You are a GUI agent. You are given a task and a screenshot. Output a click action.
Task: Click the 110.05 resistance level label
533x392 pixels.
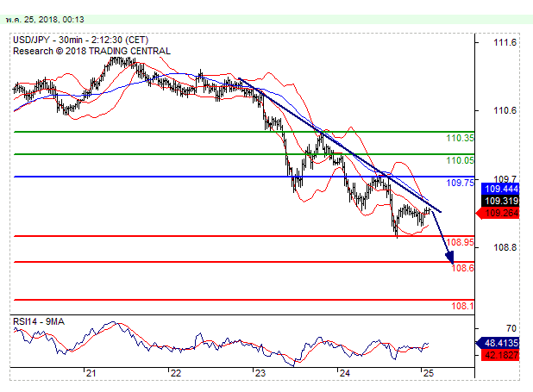tap(460, 160)
